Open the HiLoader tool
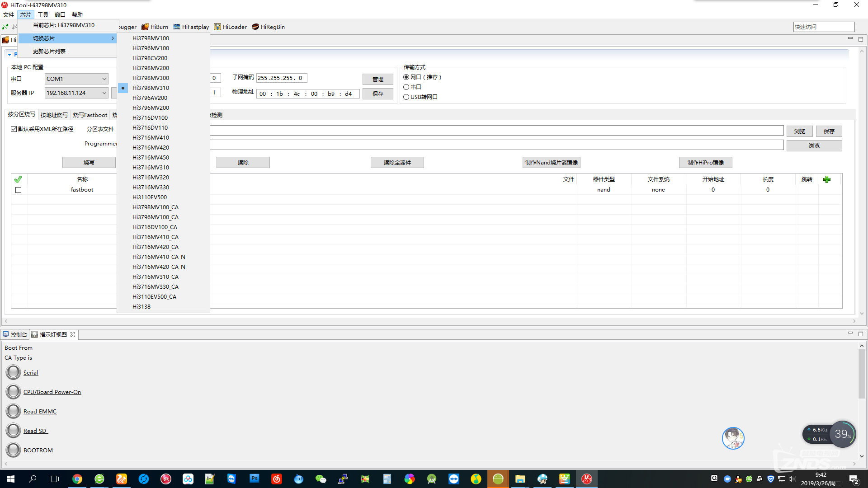This screenshot has height=488, width=868. tap(230, 27)
